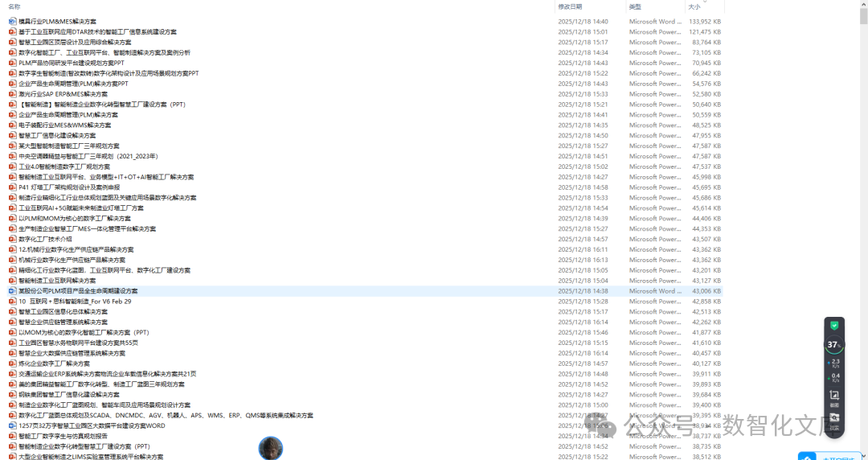This screenshot has width=868, height=460.
Task: Click the size value 43,006 KB
Action: pyautogui.click(x=706, y=291)
